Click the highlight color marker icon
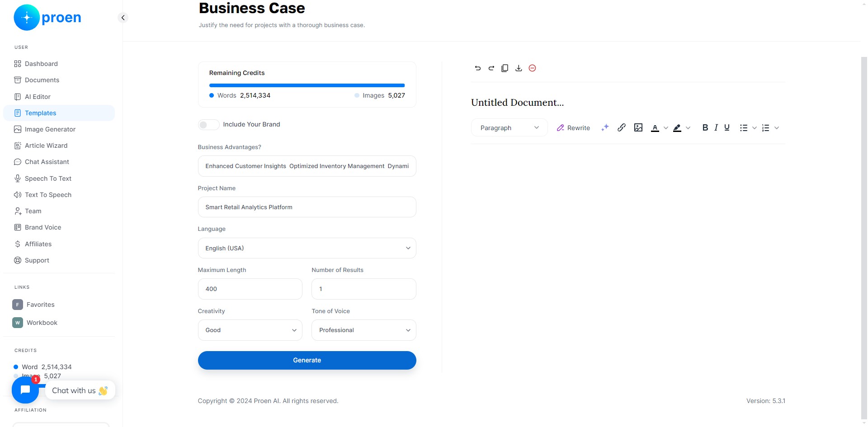 click(x=677, y=128)
